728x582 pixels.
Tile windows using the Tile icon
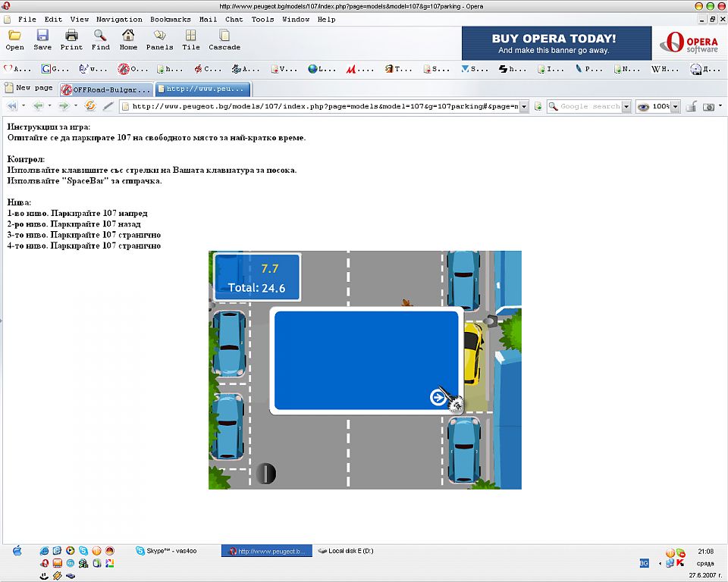tap(190, 39)
